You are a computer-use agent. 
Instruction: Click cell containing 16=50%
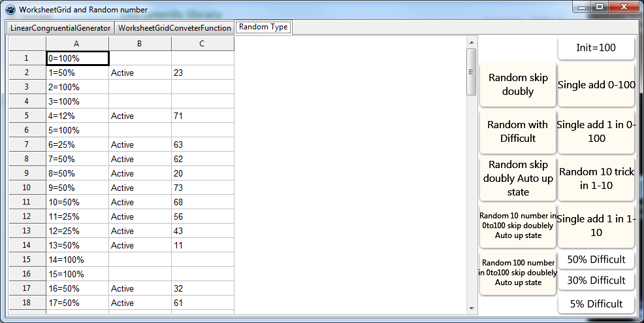pos(78,288)
